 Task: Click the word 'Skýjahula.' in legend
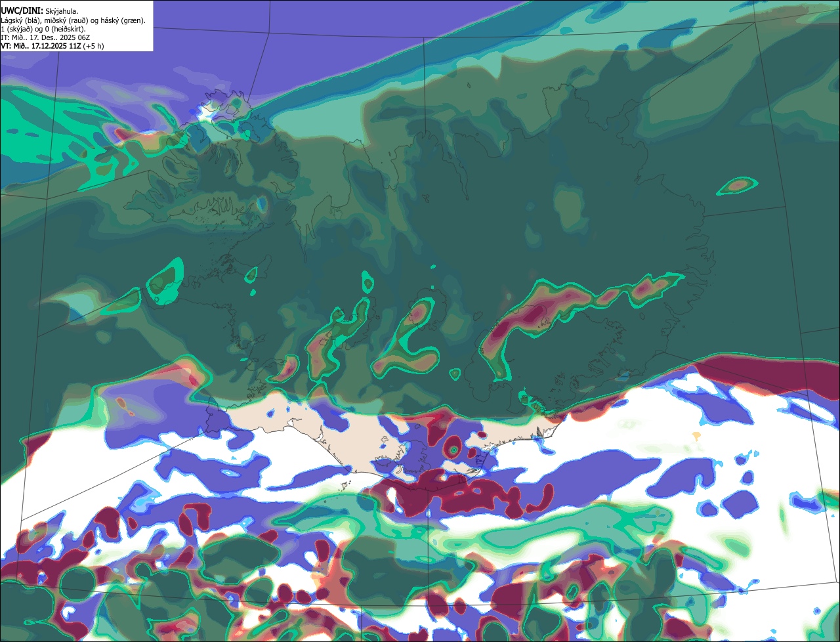pyautogui.click(x=62, y=12)
